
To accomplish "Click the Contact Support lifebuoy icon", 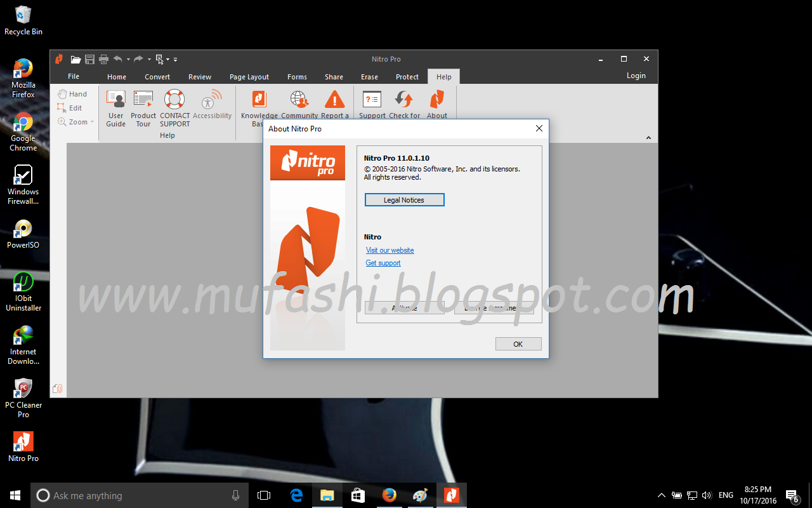I will point(174,99).
